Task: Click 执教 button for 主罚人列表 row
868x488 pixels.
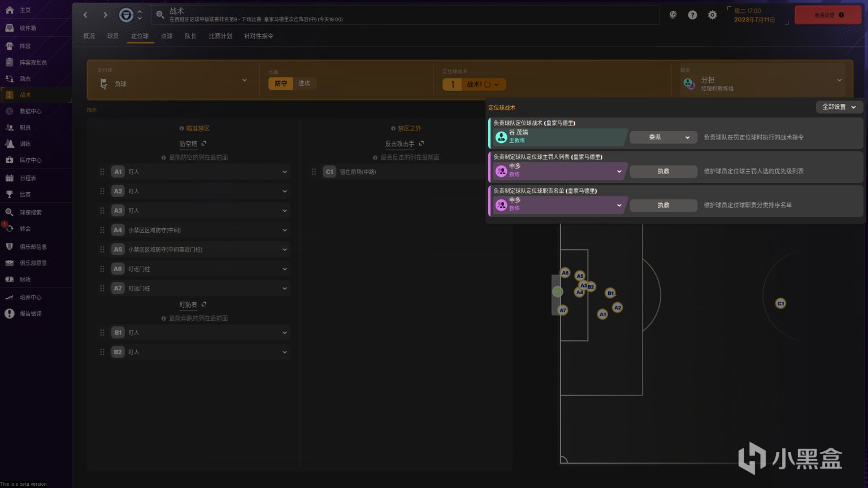Action: point(663,171)
